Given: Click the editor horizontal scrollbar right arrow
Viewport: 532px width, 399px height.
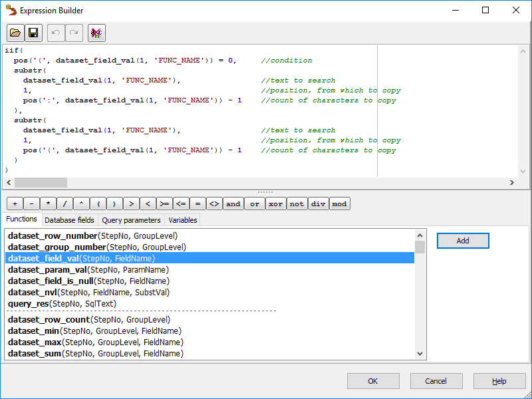Looking at the screenshot, I should tap(512, 183).
